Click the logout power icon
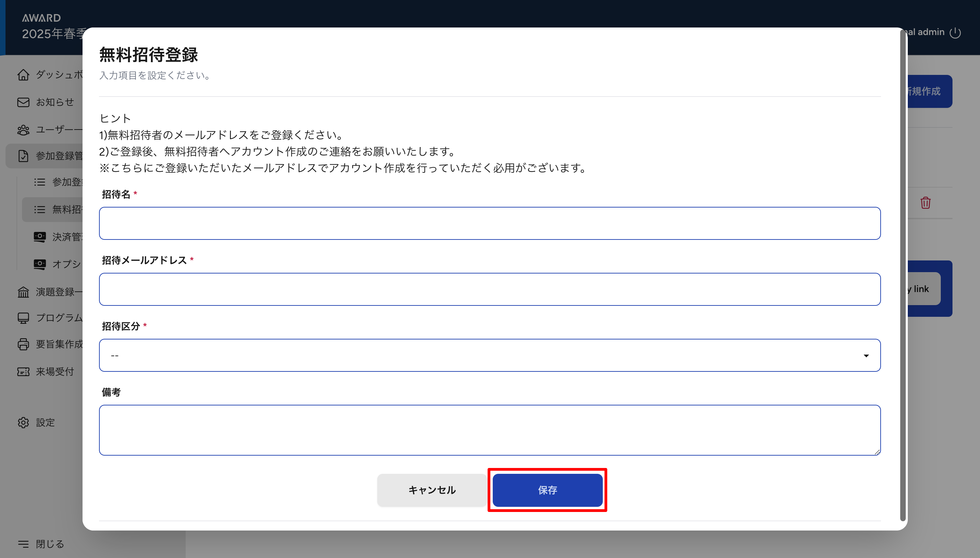The image size is (980, 558). click(955, 33)
